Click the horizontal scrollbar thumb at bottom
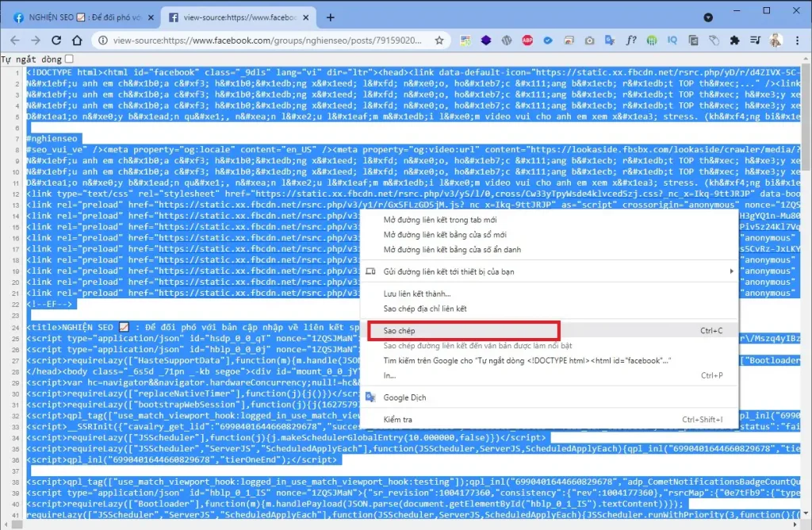Screen dimensions: 812x530 pyautogui.click(x=17, y=524)
